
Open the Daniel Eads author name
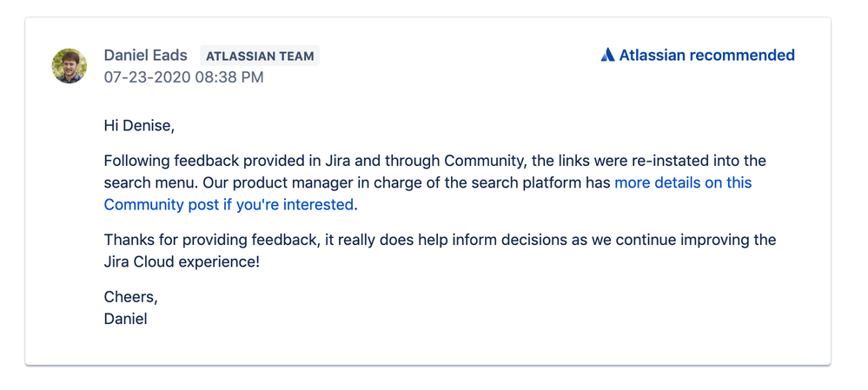146,56
